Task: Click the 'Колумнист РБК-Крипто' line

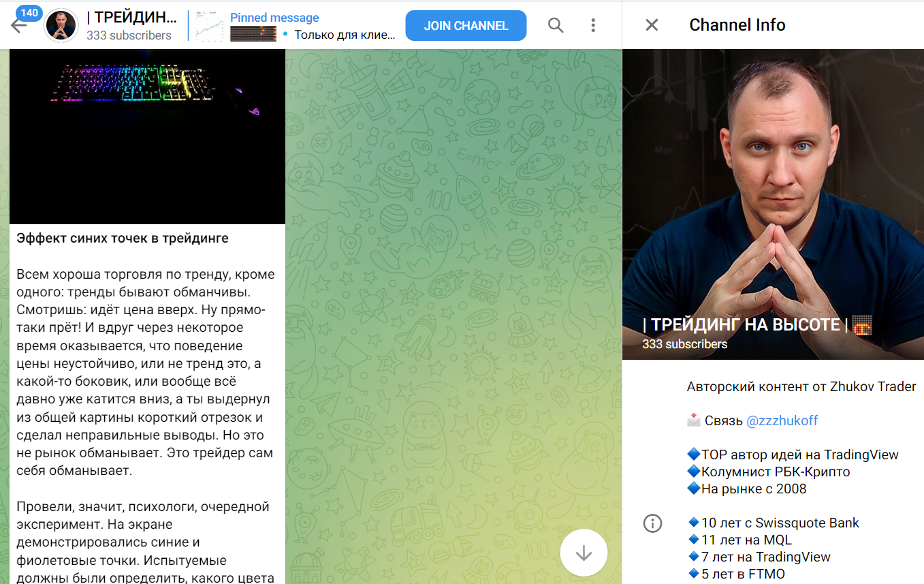Action: 768,472
